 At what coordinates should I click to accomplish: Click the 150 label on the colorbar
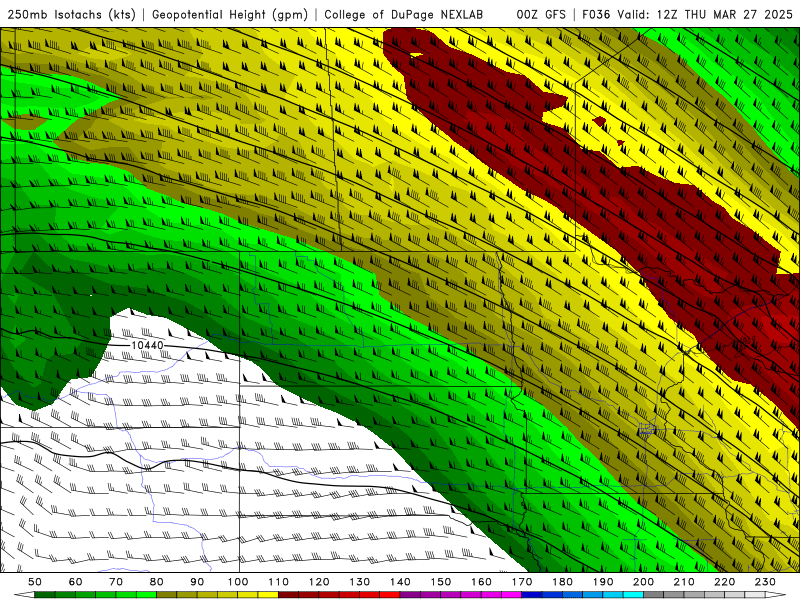pyautogui.click(x=441, y=582)
